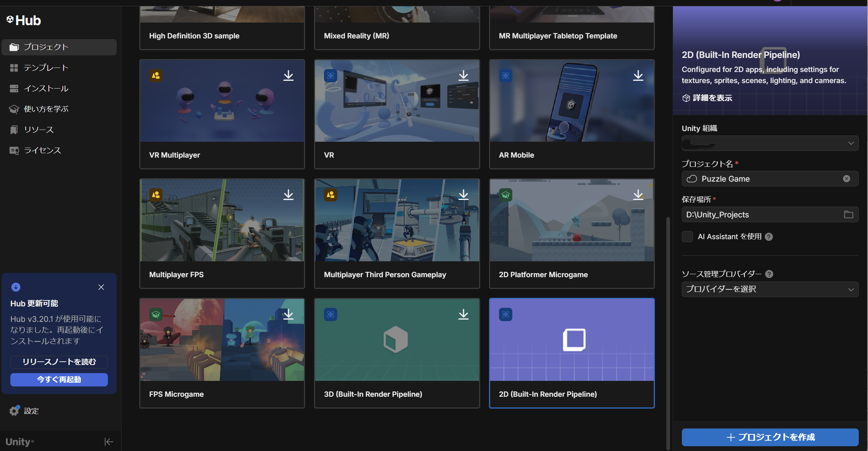Click download icon on 2D Platformer Microgame
The height and width of the screenshot is (451, 868).
[638, 195]
